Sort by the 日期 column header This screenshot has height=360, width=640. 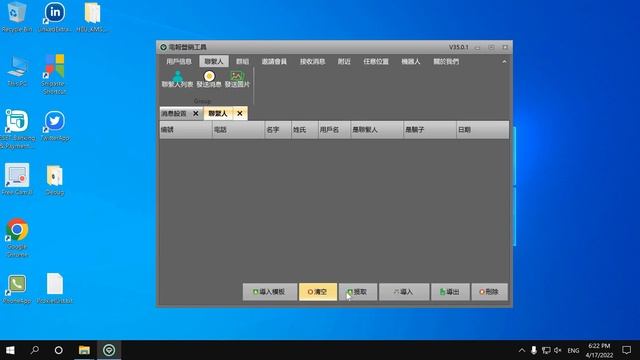(x=483, y=130)
